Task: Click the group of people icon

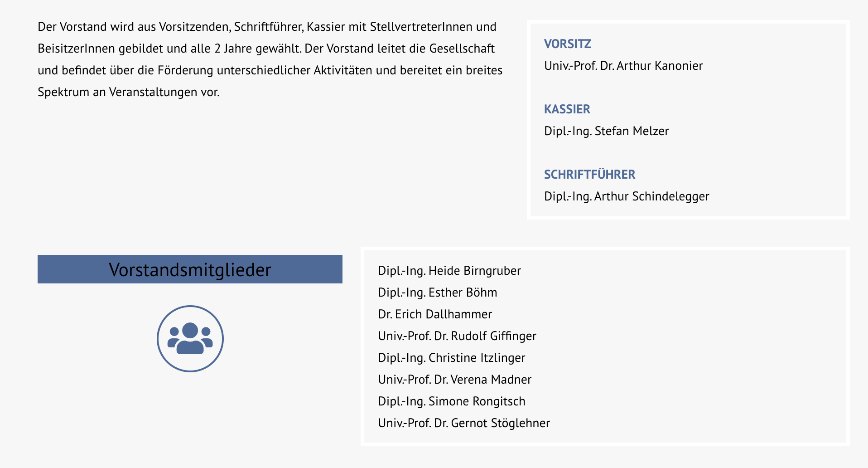Action: point(190,338)
